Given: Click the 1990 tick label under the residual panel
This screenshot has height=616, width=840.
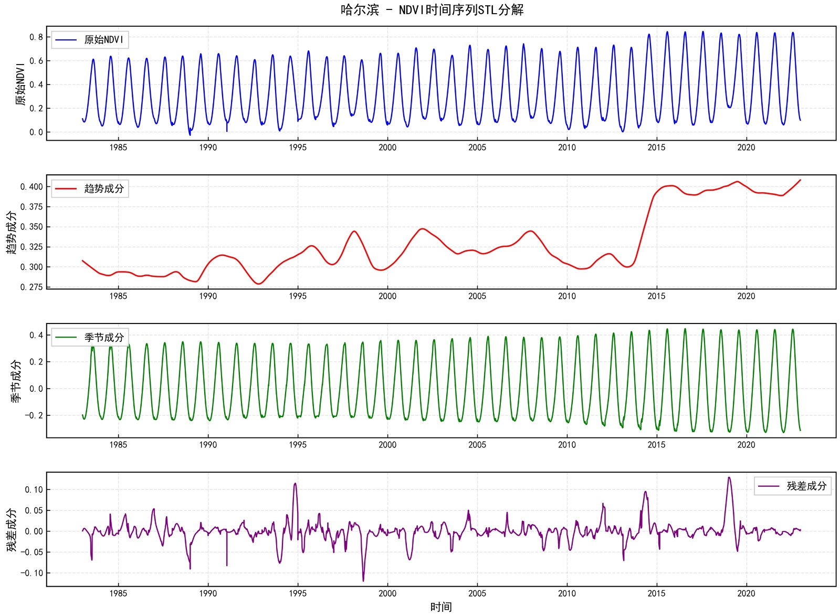Looking at the screenshot, I should tap(208, 593).
